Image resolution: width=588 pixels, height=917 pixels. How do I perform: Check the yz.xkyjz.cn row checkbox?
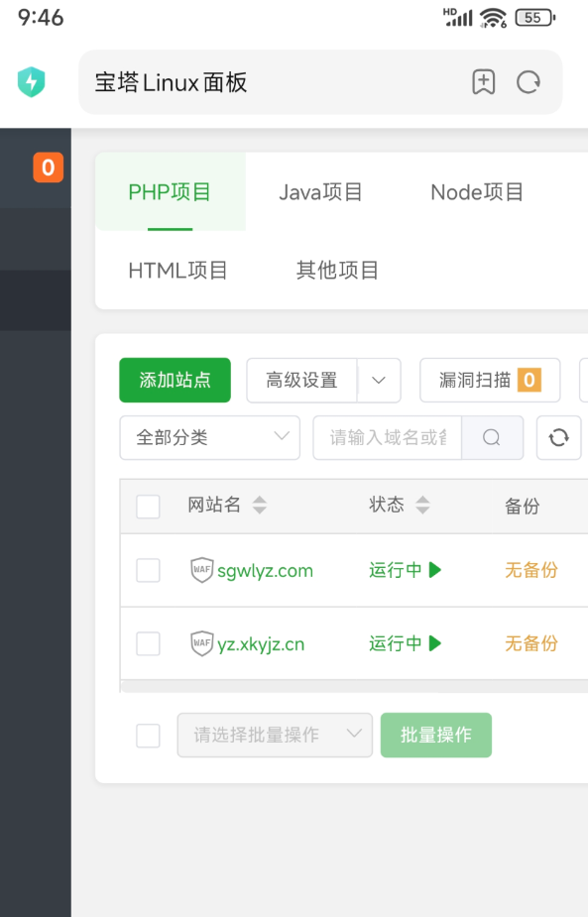coord(148,643)
